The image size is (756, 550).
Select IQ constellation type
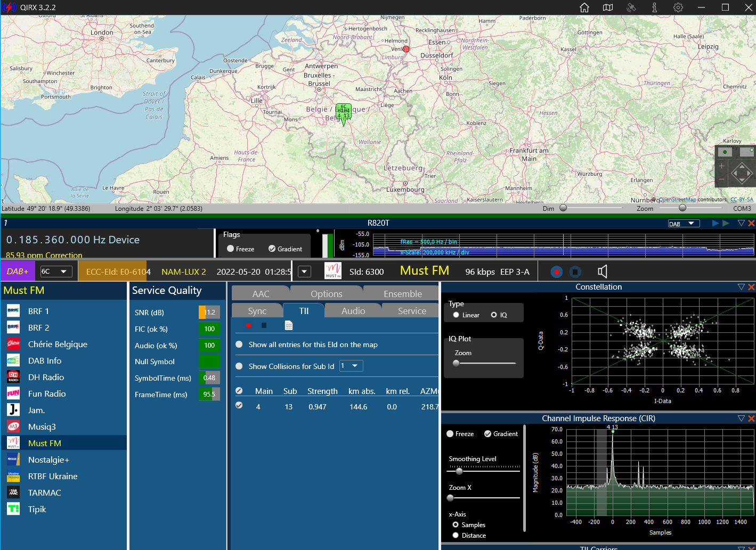pos(499,315)
